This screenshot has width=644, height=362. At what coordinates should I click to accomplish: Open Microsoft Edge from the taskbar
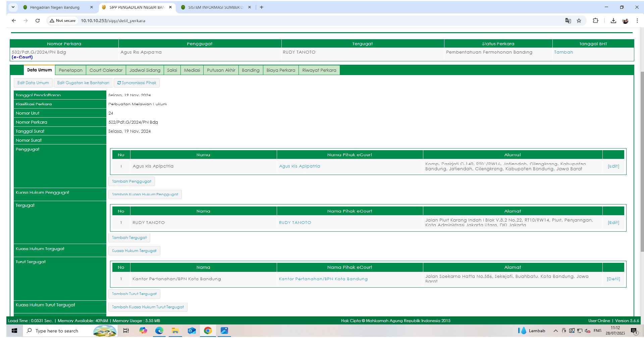click(x=159, y=331)
